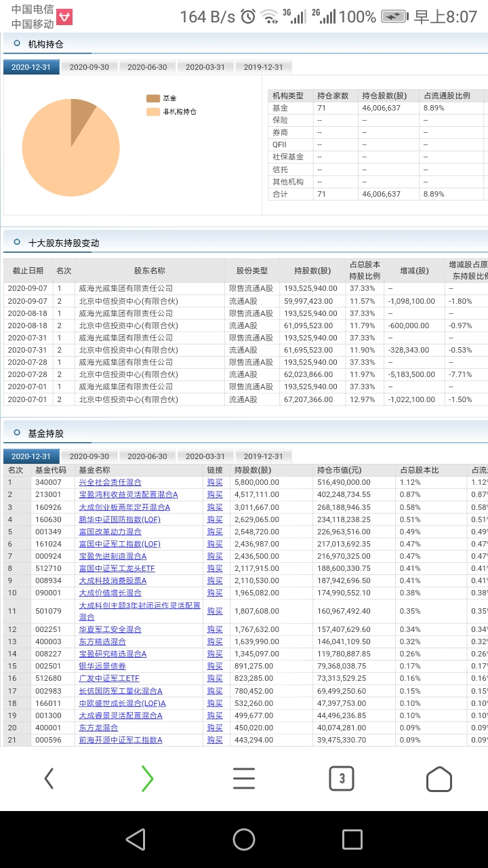Screen dimensions: 488x868
Task: Click the 非机构持仓 legend color swatch
Action: tap(153, 111)
